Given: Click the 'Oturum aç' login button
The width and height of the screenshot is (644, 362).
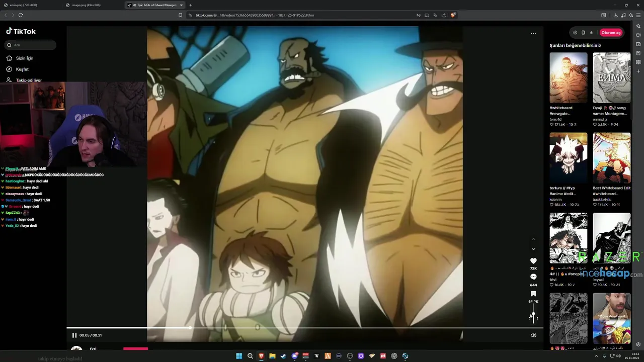Looking at the screenshot, I should coord(611,33).
